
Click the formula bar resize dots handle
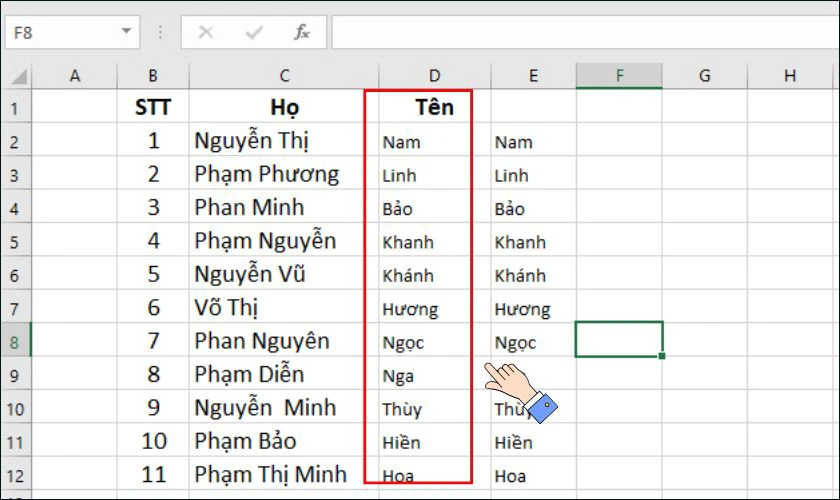[160, 32]
